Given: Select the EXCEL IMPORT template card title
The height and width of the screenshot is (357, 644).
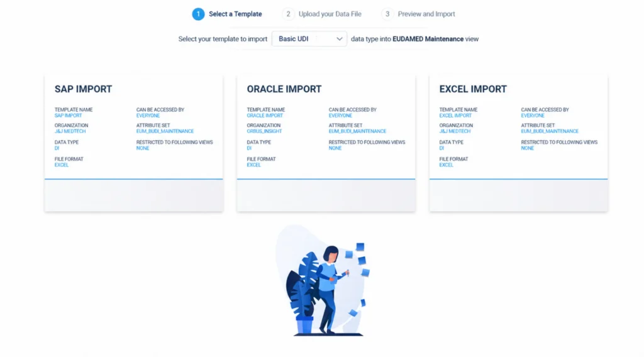Looking at the screenshot, I should [473, 89].
